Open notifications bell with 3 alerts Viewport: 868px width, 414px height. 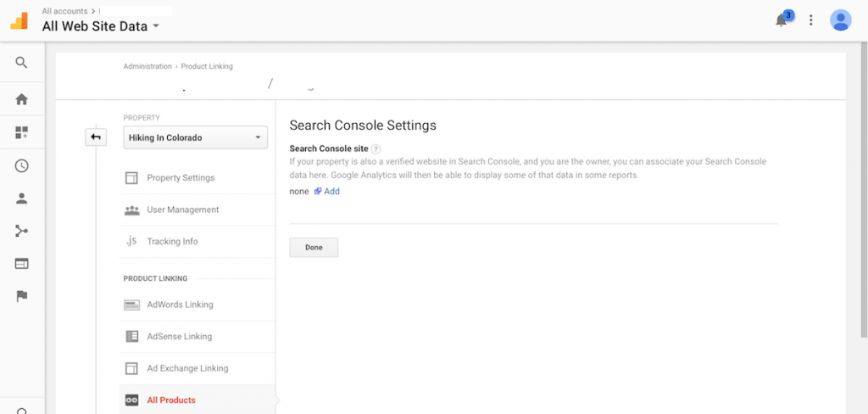click(782, 20)
